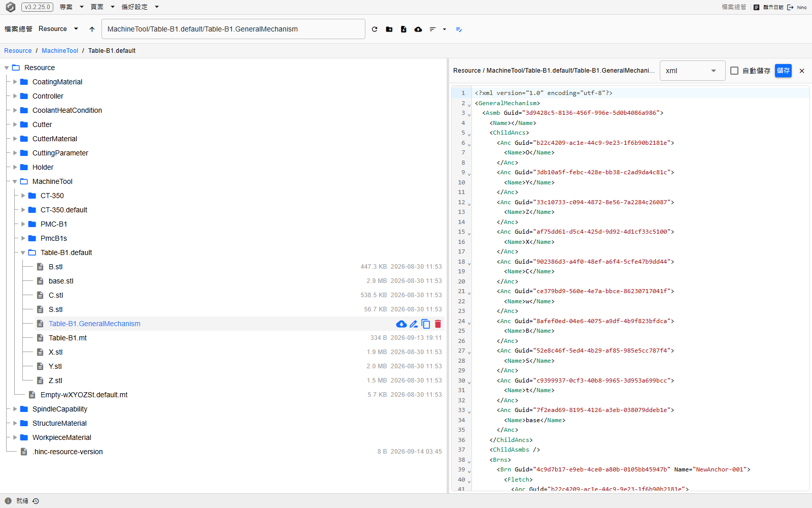Click the logout icon next to hinc
This screenshot has height=508, width=812.
[790, 7]
